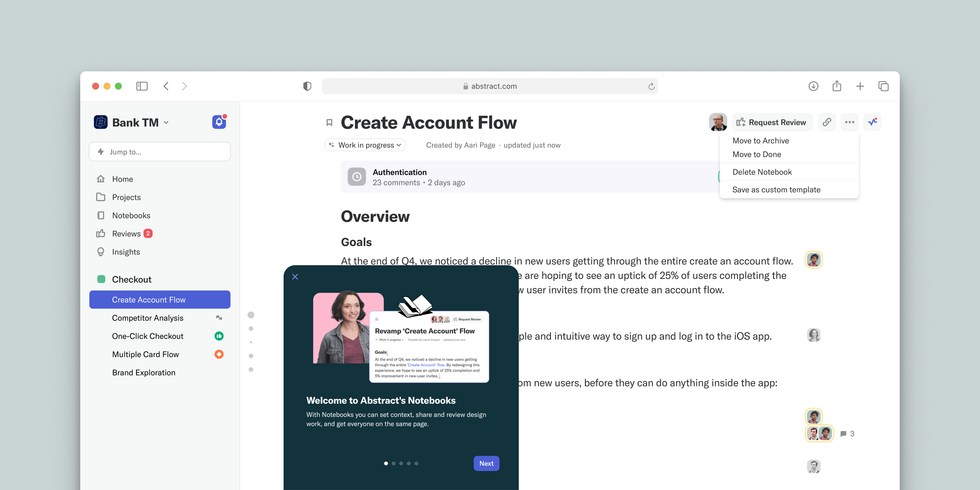Click the Bank TM logo icon

point(101,122)
